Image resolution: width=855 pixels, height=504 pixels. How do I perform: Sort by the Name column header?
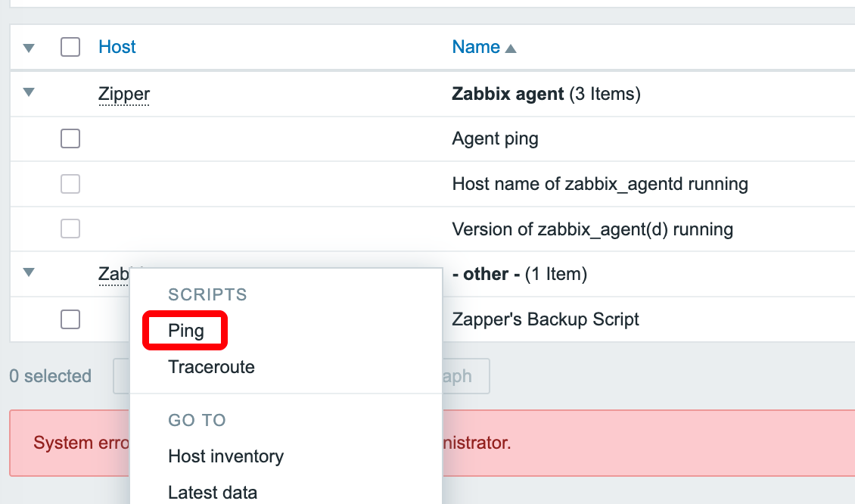coord(476,47)
